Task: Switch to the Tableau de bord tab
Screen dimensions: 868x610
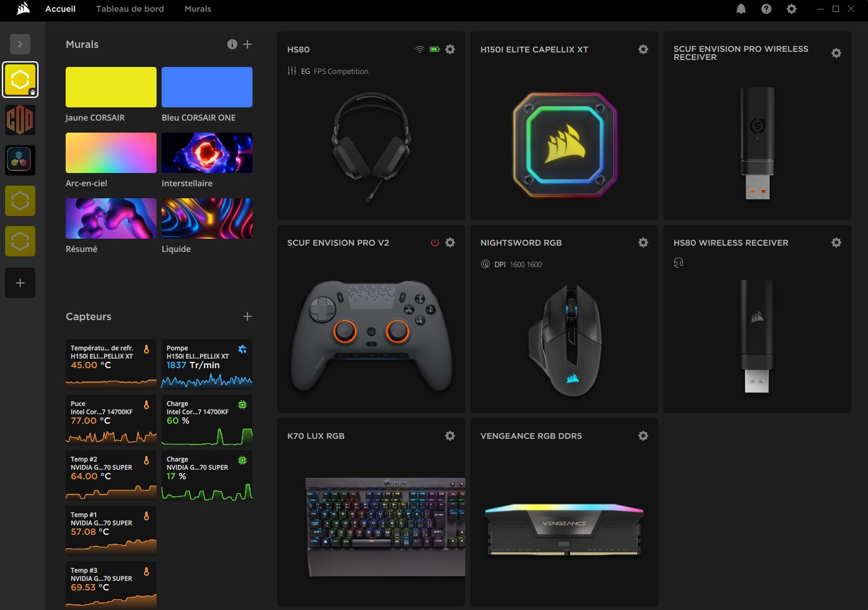Action: point(130,9)
